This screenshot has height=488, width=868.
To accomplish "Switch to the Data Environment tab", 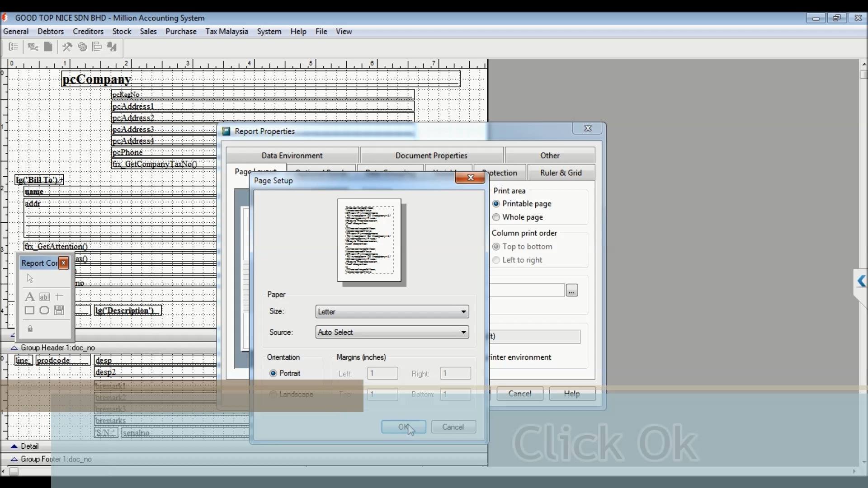I will [x=292, y=155].
